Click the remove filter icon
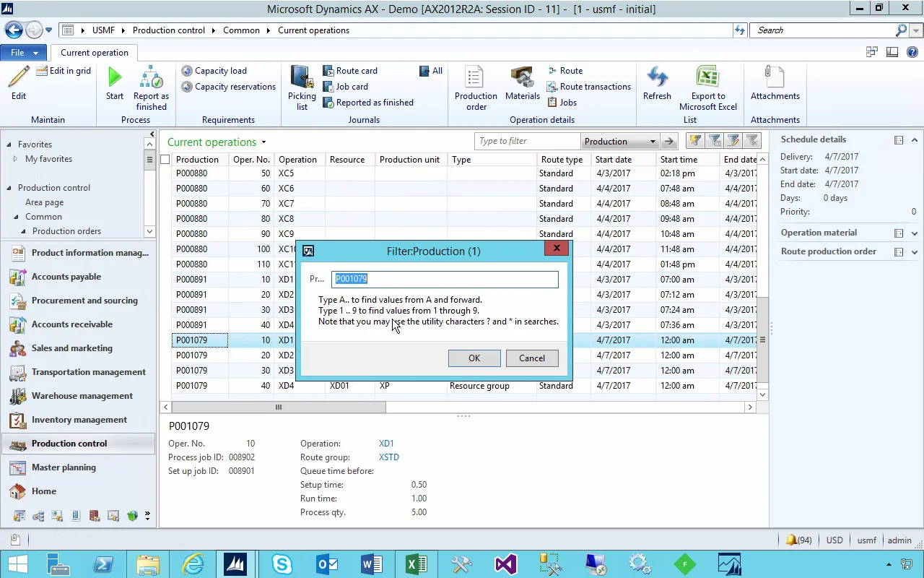924x578 pixels. [x=752, y=141]
